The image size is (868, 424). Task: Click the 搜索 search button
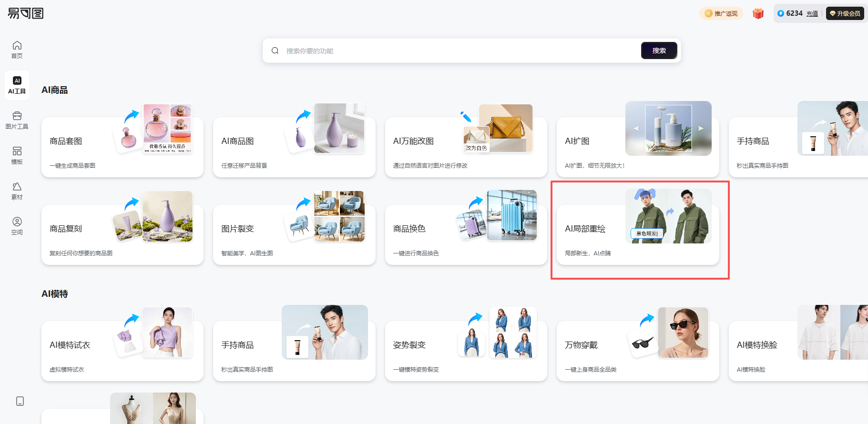tap(659, 50)
